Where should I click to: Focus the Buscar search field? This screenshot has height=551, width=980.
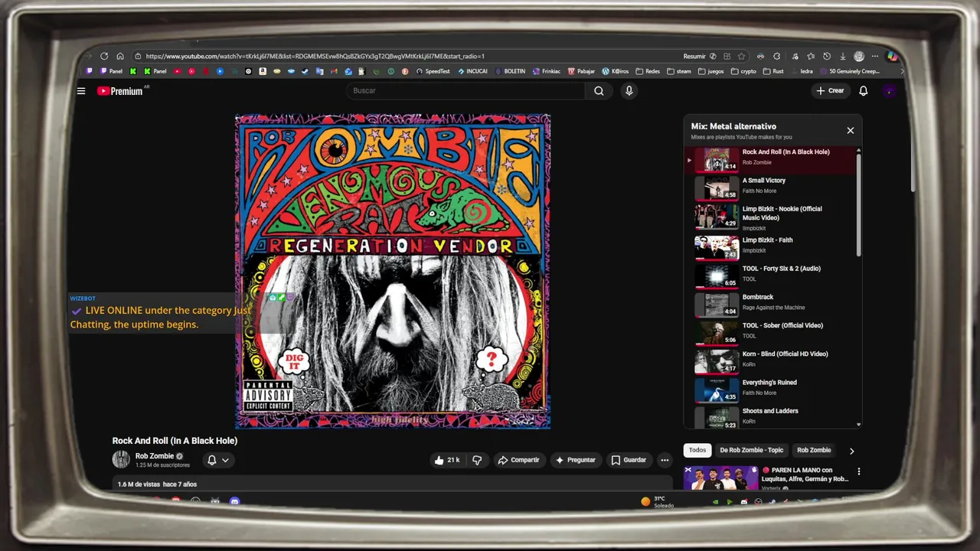(x=467, y=91)
